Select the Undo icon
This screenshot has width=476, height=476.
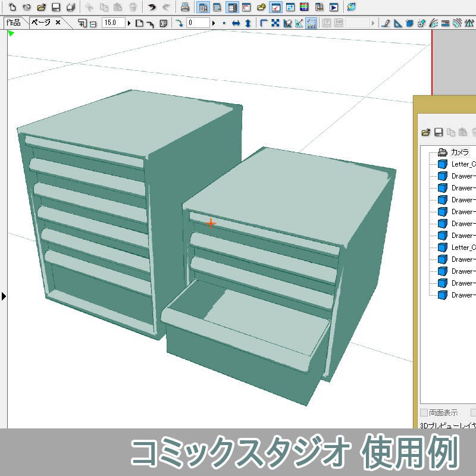coord(152,7)
